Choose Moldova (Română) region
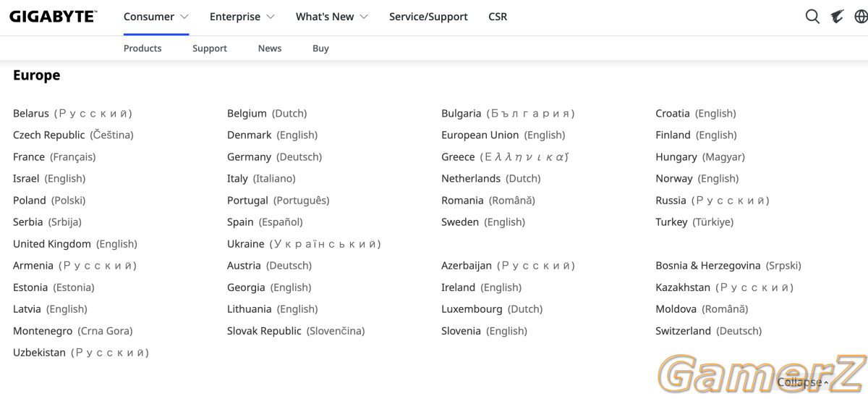 point(702,309)
